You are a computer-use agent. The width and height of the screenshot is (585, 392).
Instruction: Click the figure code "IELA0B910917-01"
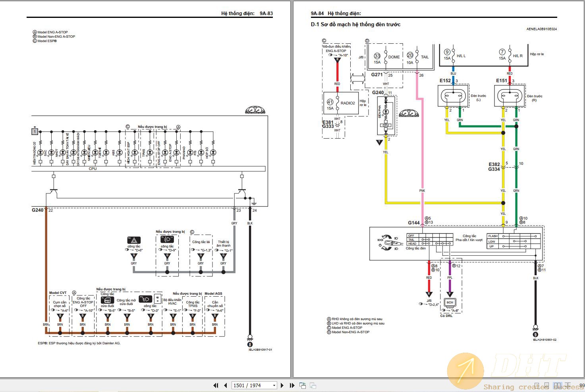pyautogui.click(x=260, y=350)
